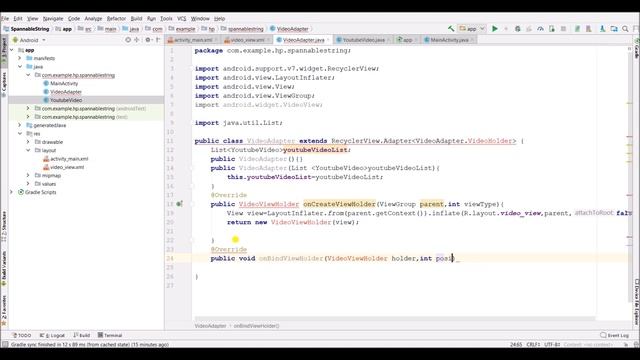Open the File menu
The width and height of the screenshot is (640, 360).
click(x=5, y=18)
